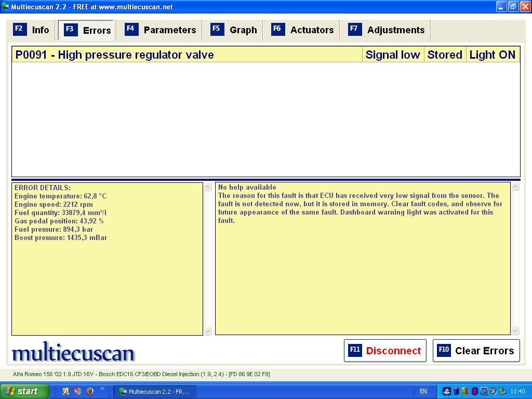This screenshot has height=399, width=532.
Task: Click the Multiecuscan taskbar button
Action: coord(155,392)
